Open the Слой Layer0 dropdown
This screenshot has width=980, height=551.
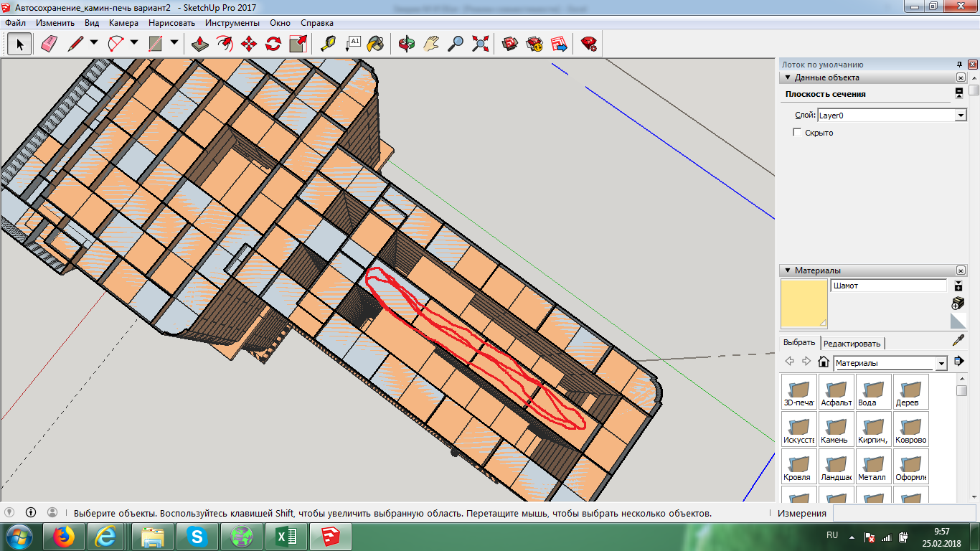pyautogui.click(x=961, y=116)
